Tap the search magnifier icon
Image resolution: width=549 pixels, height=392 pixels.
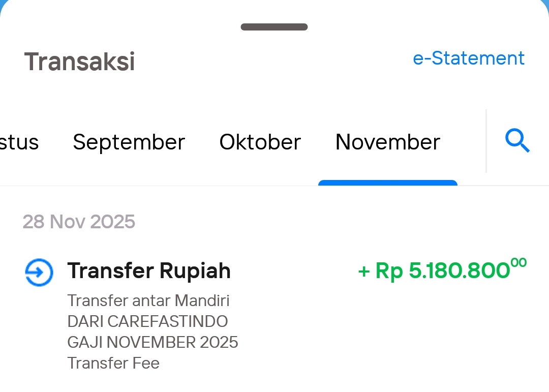click(x=517, y=141)
